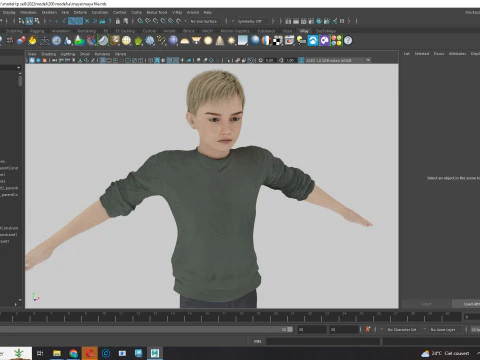
Task: Open the viewport Renderer menu
Action: click(x=102, y=54)
